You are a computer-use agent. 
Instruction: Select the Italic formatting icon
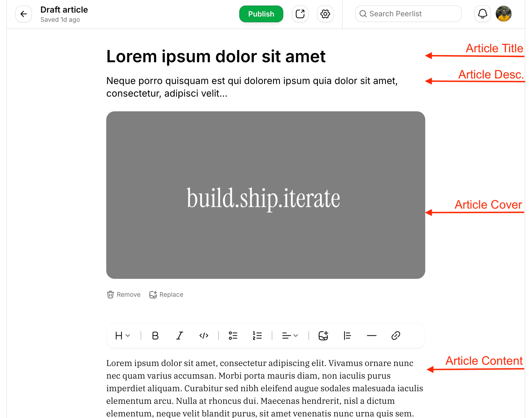tap(180, 336)
